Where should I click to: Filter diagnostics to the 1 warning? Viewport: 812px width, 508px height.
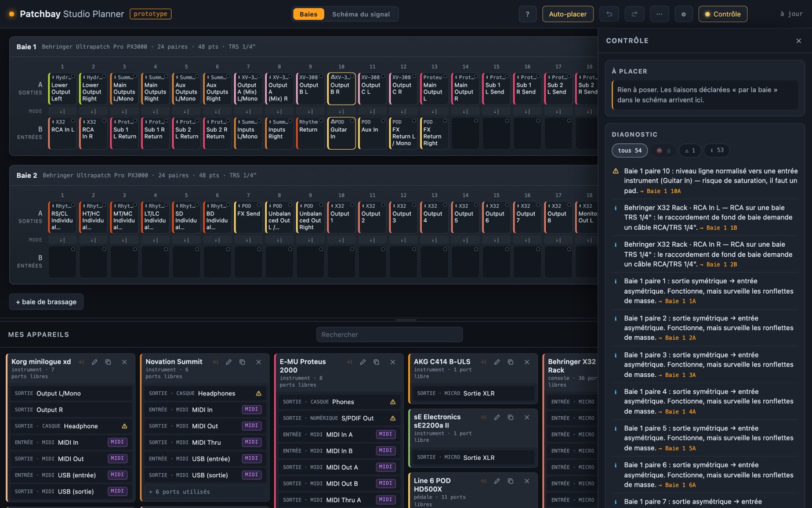(690, 150)
